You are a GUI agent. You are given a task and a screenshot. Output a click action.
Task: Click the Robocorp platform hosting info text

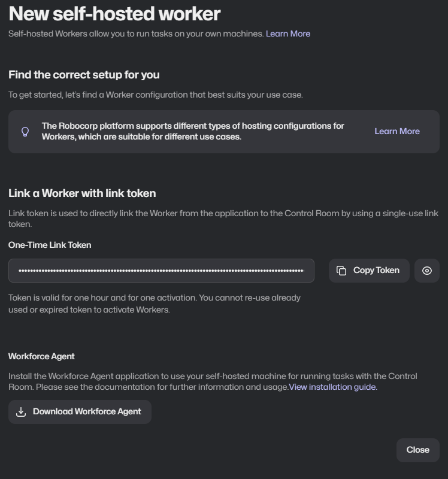(x=193, y=131)
